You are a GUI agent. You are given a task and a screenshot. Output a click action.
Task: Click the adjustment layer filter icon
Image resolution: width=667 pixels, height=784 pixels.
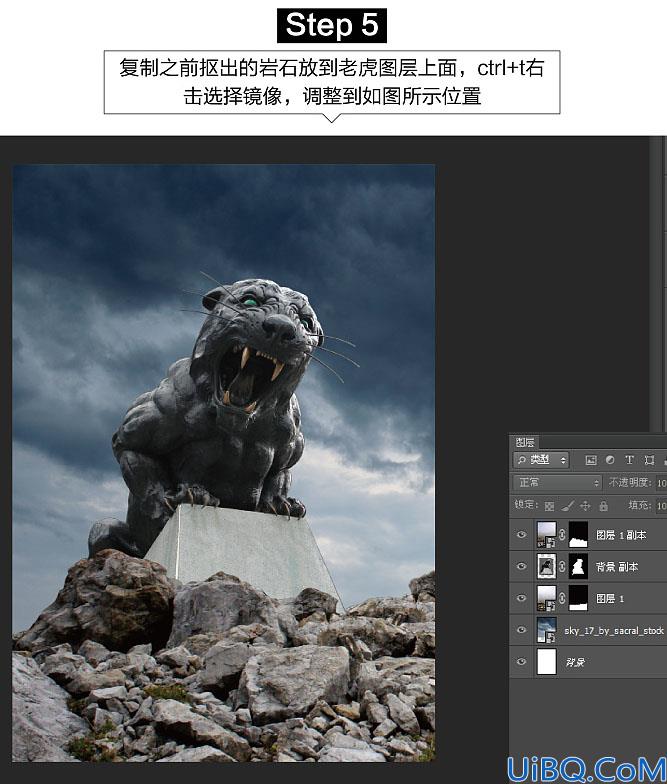pyautogui.click(x=610, y=460)
